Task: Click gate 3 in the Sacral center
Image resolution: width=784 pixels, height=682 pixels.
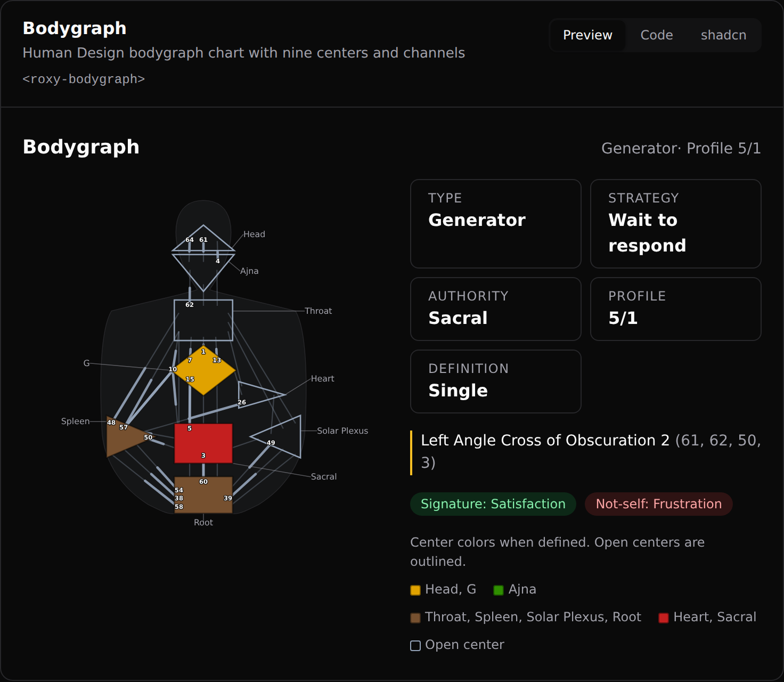Action: tap(203, 456)
